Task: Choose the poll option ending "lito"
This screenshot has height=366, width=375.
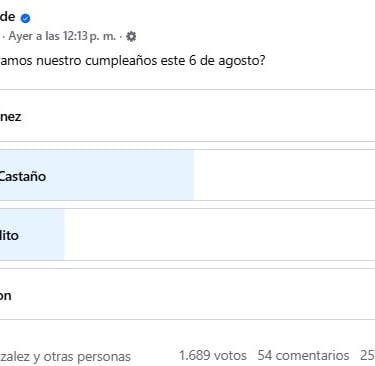Action: coord(187,235)
